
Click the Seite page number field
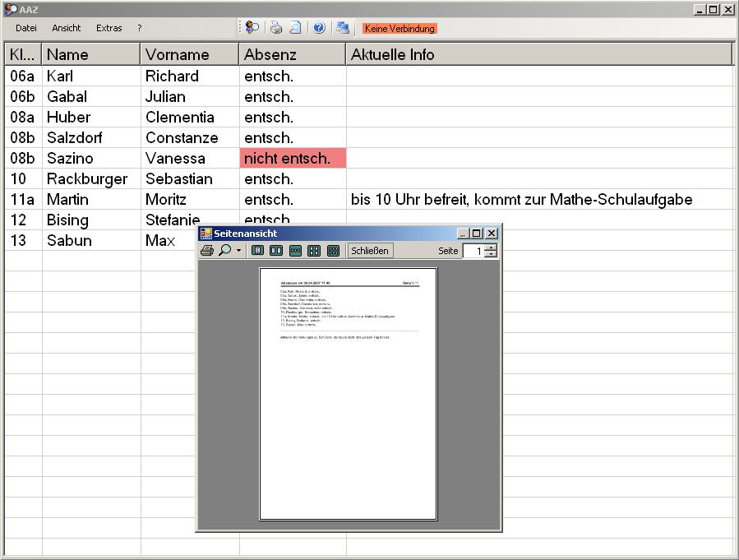click(474, 252)
